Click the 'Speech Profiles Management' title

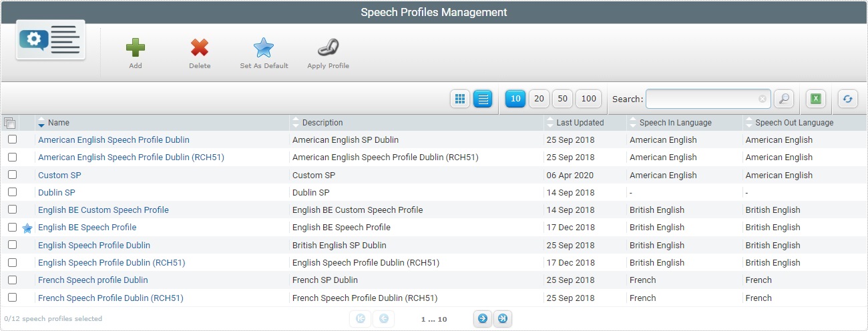coord(434,12)
